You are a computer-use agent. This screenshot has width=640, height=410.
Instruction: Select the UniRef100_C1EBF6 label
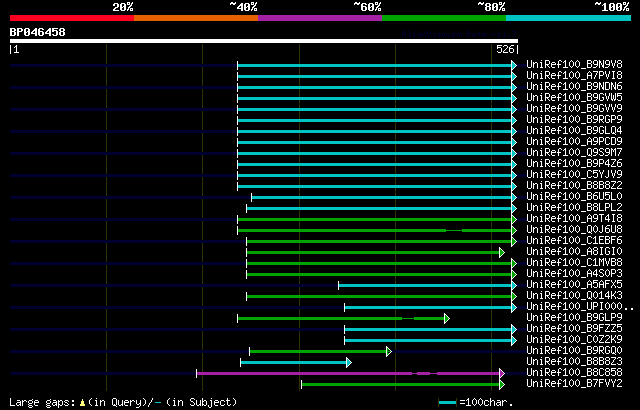tap(574, 241)
